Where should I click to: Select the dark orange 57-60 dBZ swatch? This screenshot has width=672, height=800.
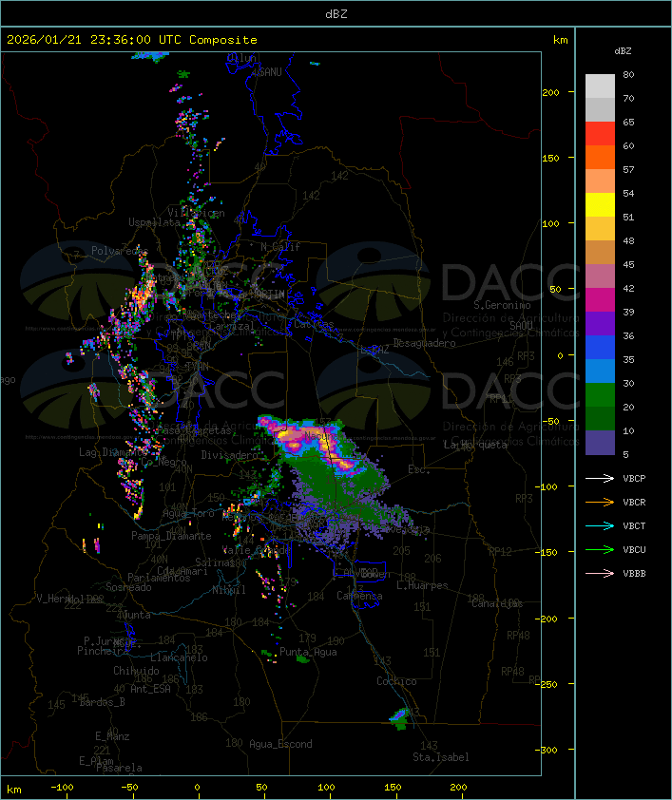click(x=600, y=157)
